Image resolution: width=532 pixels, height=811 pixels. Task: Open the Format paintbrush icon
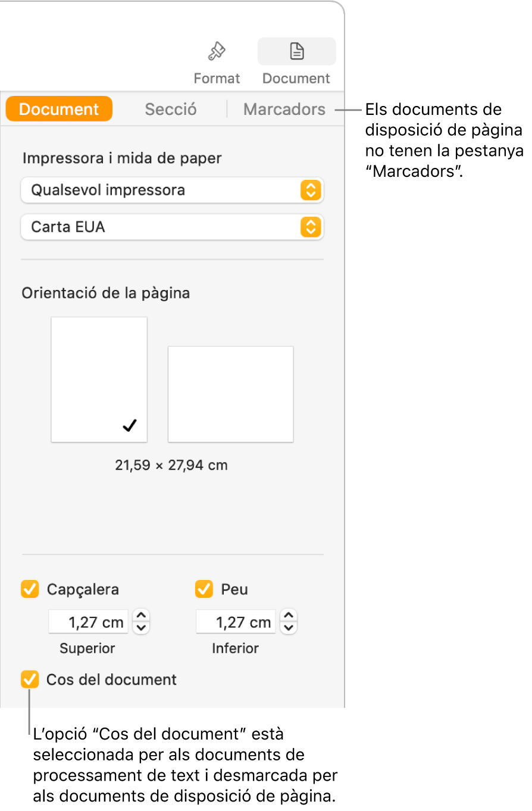216,52
